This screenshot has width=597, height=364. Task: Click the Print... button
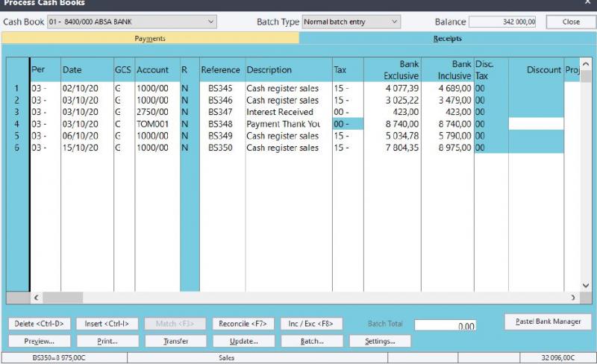(107, 341)
